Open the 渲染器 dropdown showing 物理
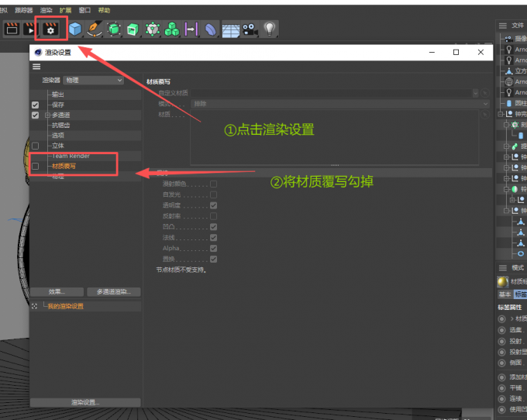The image size is (527, 420). (94, 80)
